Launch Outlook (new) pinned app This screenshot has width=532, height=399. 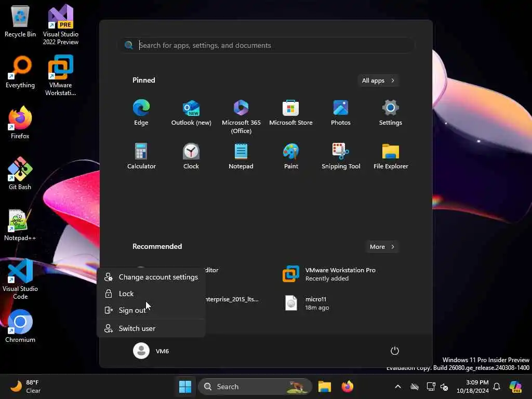[191, 113]
